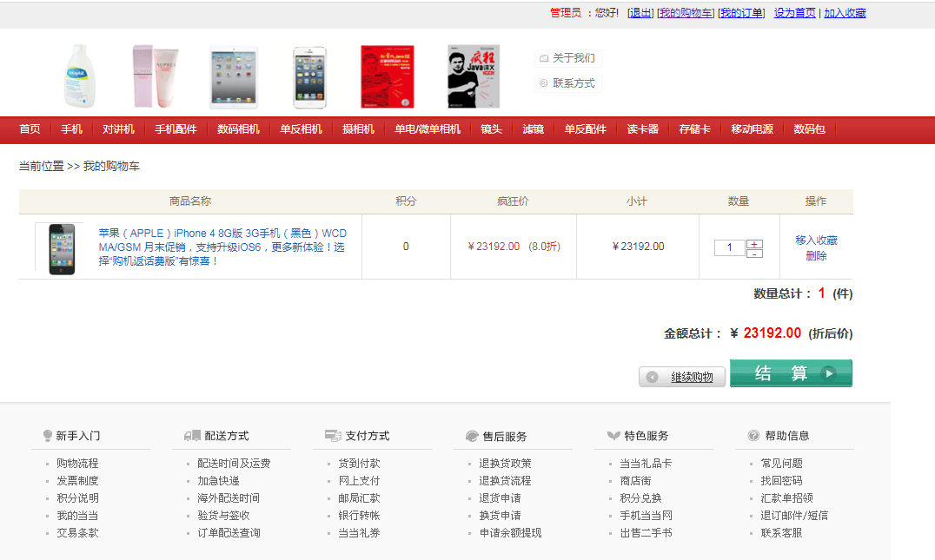Select 摄相机 navigation item
This screenshot has height=560, width=935.
coord(358,128)
